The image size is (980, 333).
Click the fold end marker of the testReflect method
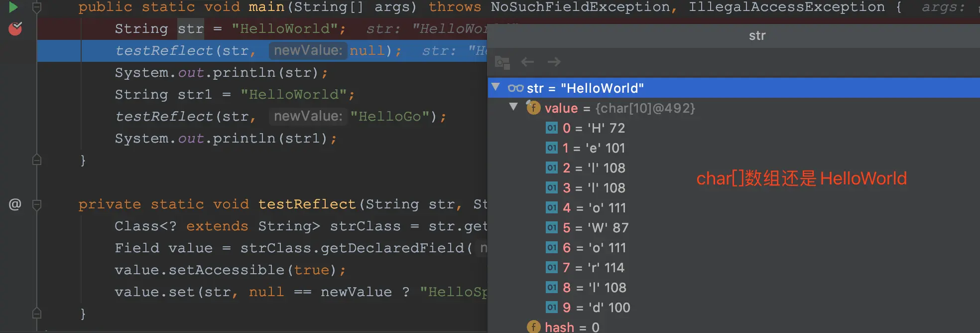[36, 314]
